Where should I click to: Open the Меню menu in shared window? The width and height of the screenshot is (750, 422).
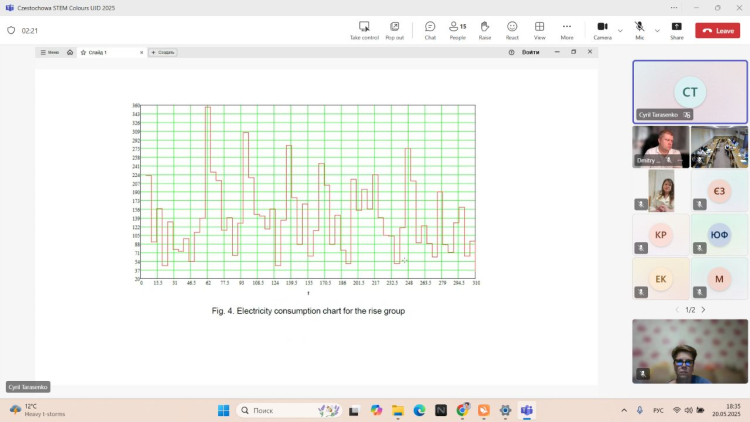click(x=50, y=52)
